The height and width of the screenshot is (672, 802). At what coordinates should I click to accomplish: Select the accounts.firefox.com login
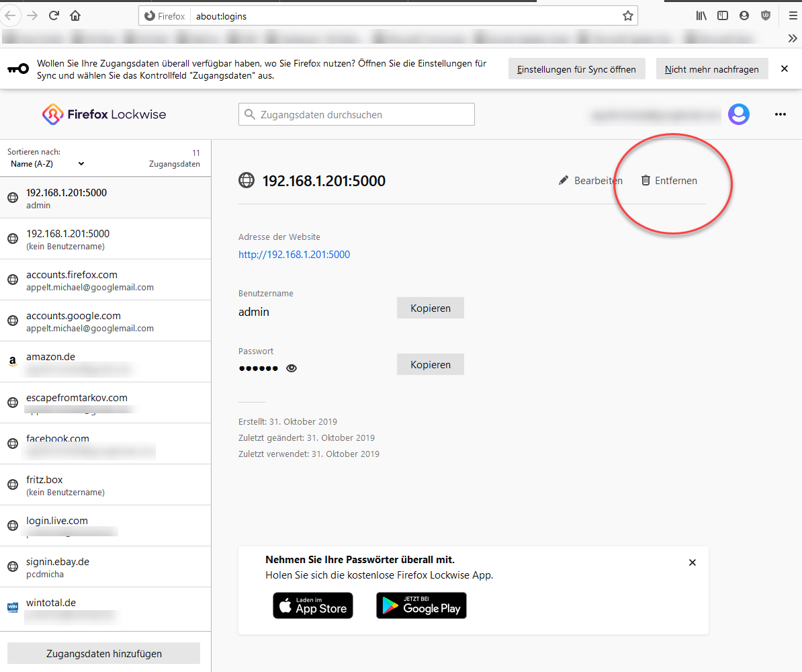[105, 280]
